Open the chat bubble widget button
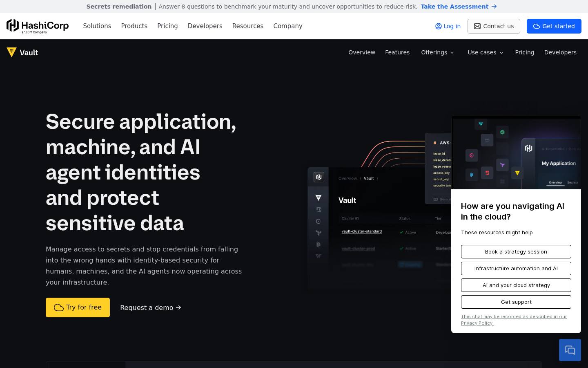The height and width of the screenshot is (368, 588). (570, 350)
